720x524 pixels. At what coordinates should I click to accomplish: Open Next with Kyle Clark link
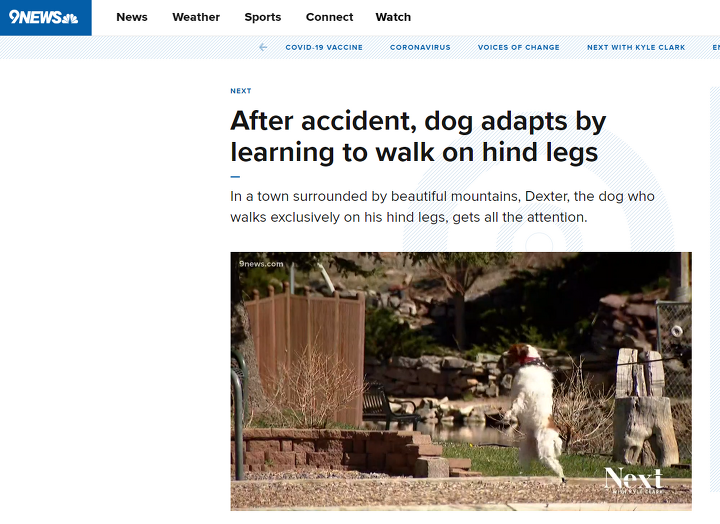click(x=636, y=47)
